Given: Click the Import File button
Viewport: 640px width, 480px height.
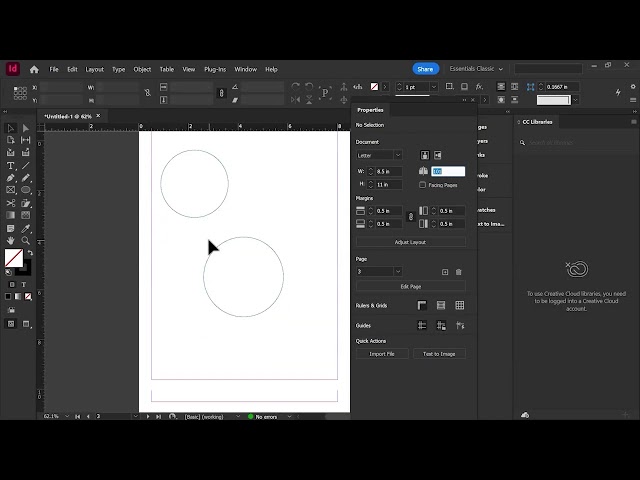Looking at the screenshot, I should pos(382,354).
